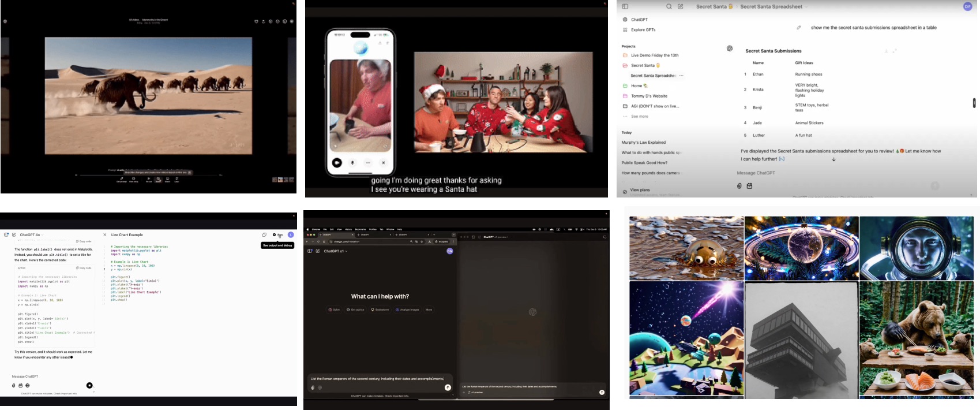Open the Murphy's Law Explained chat
This screenshot has width=980, height=410.
pyautogui.click(x=644, y=143)
